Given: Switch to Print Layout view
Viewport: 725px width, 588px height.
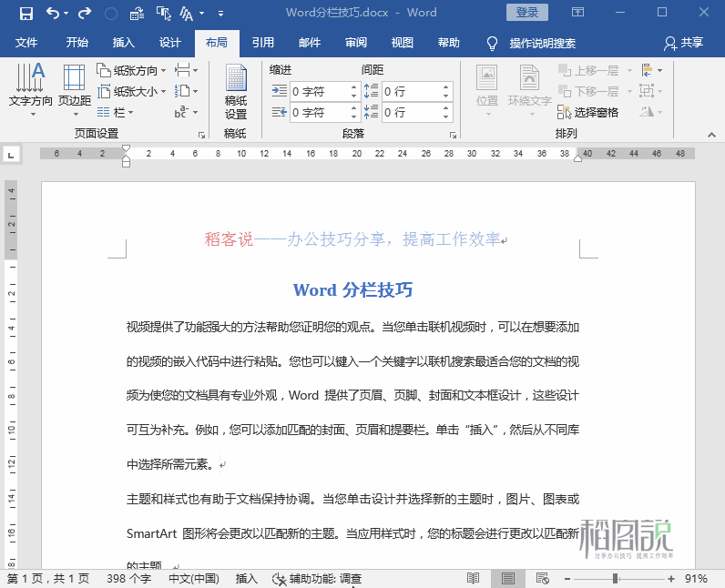Looking at the screenshot, I should click(x=507, y=578).
